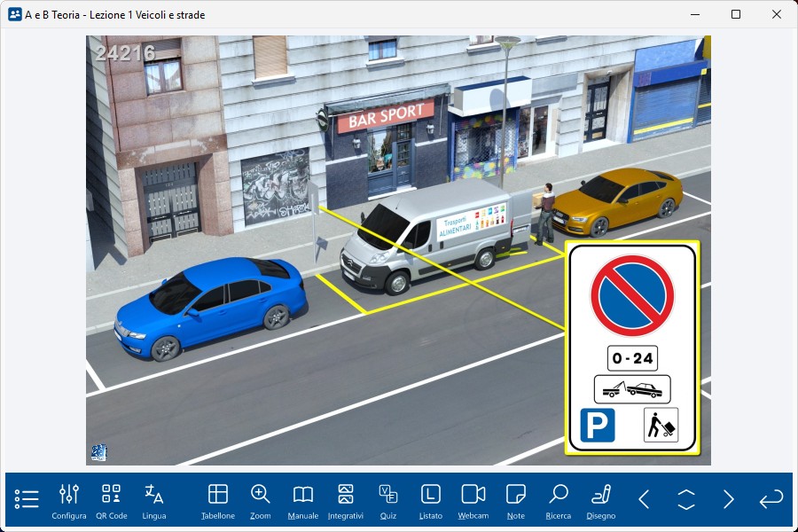Show the QR Code
The height and width of the screenshot is (532, 798).
click(x=112, y=500)
